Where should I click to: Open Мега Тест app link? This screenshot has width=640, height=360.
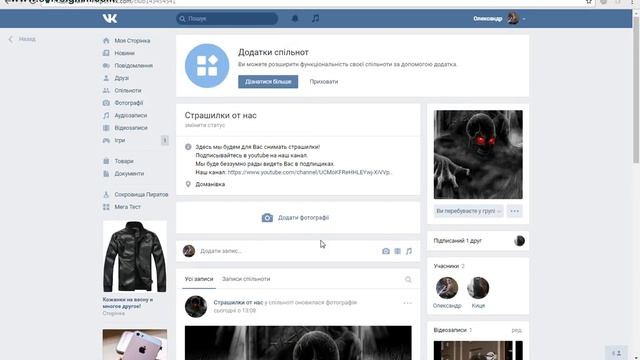pos(127,207)
